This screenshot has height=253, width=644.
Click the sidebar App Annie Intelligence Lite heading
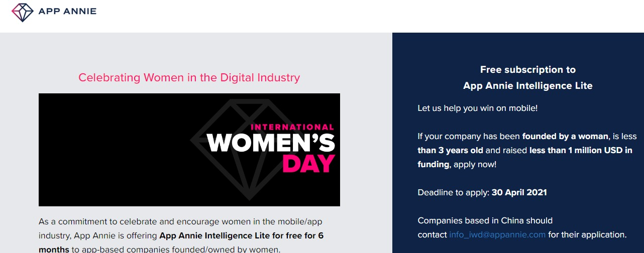[527, 86]
